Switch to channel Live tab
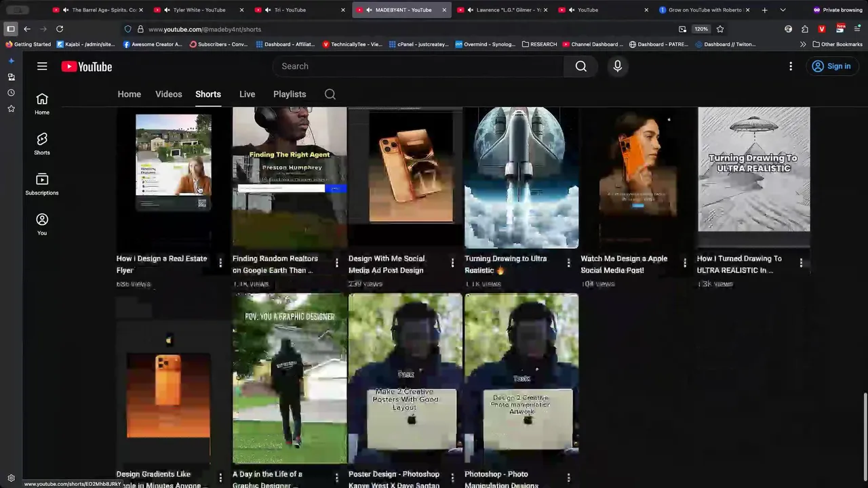The width and height of the screenshot is (868, 488). (247, 94)
